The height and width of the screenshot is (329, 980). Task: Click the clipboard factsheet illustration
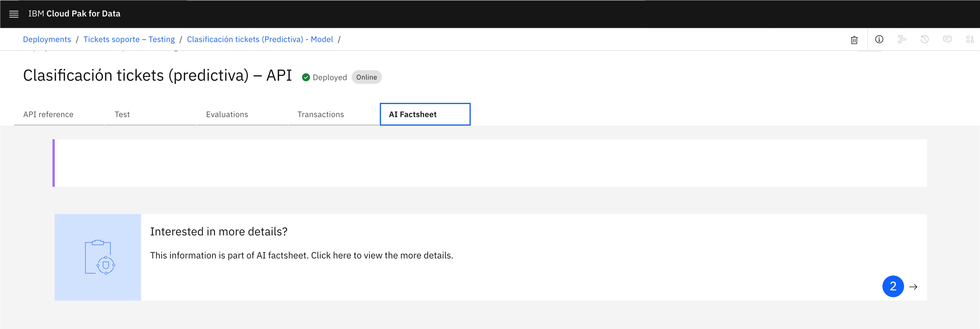tap(98, 257)
